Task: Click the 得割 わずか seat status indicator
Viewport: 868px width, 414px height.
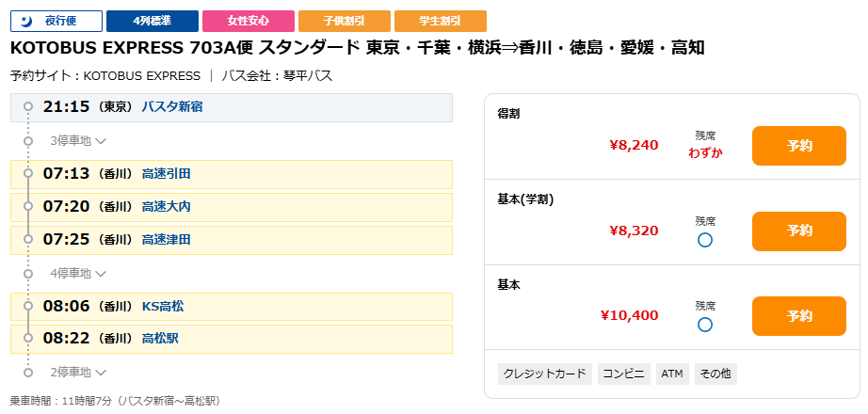Action: [x=705, y=152]
